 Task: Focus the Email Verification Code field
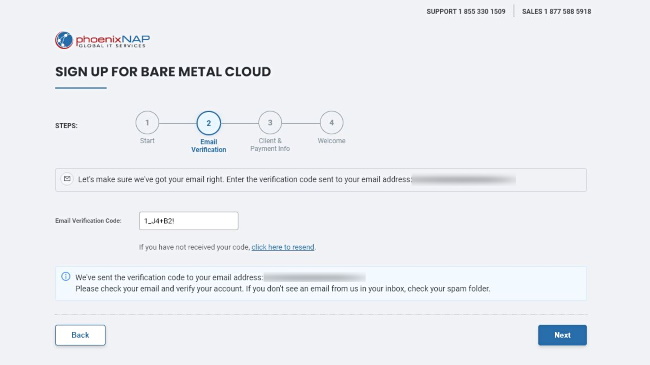[189, 221]
